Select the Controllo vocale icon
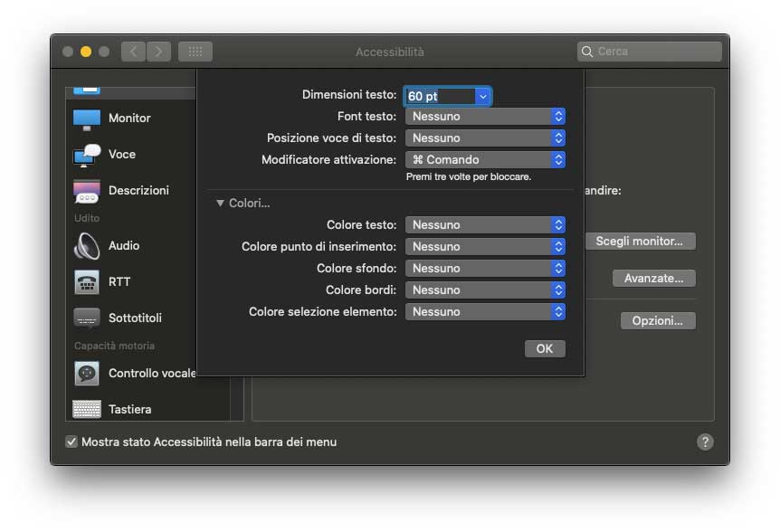 click(x=87, y=374)
